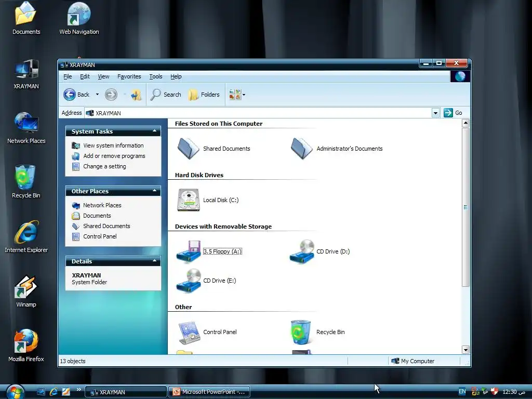
Task: Click the Forward arrow button
Action: click(x=111, y=95)
